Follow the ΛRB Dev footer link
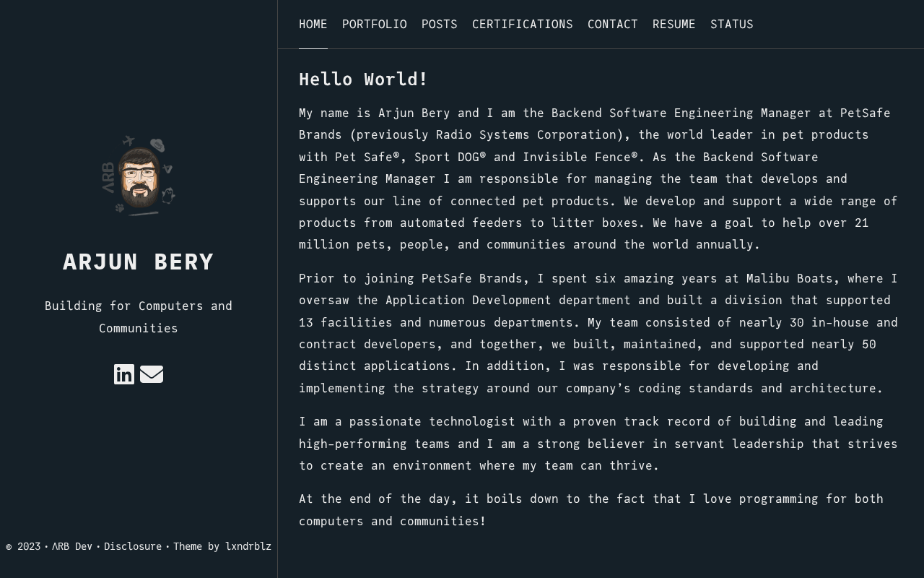The width and height of the screenshot is (924, 578). pos(72,546)
